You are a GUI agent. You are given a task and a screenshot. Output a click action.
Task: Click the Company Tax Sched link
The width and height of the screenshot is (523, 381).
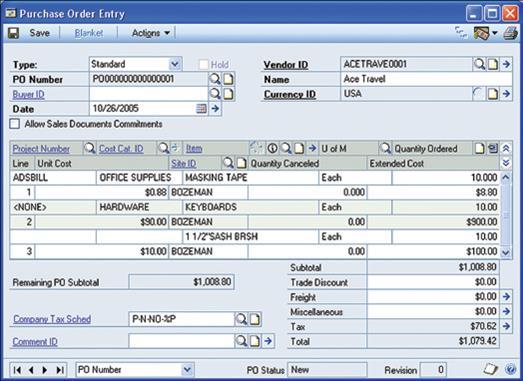tap(52, 319)
